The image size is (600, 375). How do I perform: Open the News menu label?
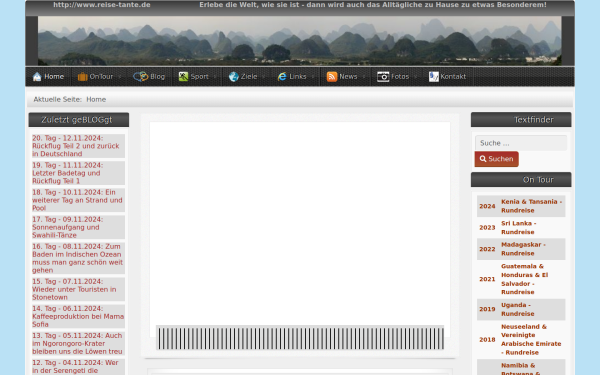(x=348, y=77)
